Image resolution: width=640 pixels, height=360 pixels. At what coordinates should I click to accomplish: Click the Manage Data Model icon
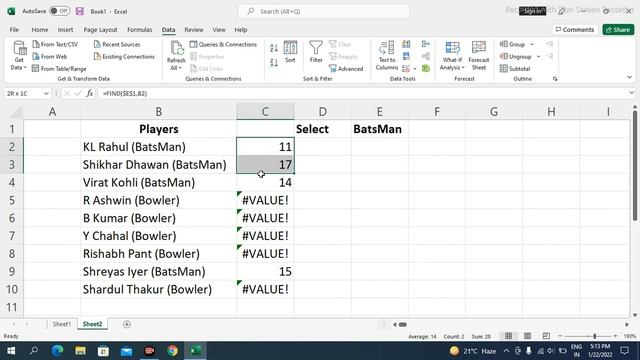426,69
